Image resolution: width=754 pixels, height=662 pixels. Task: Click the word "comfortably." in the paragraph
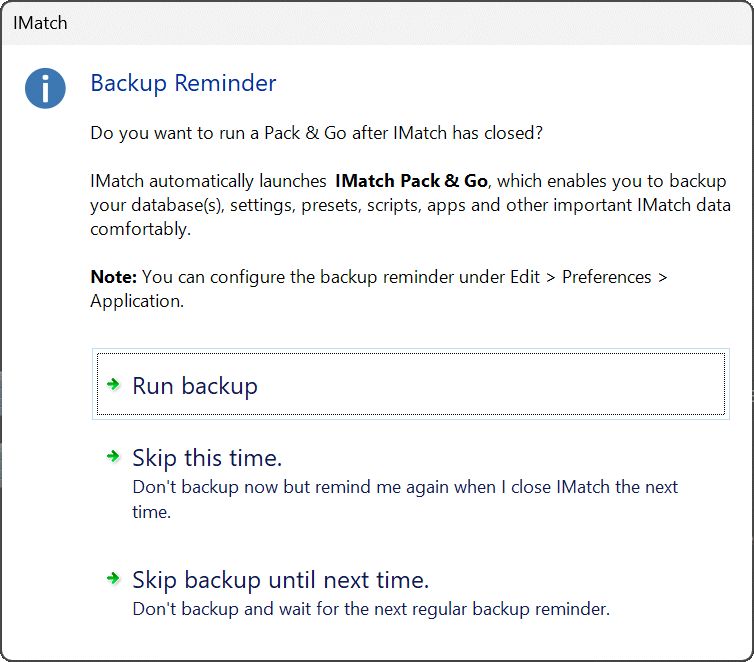pos(141,229)
